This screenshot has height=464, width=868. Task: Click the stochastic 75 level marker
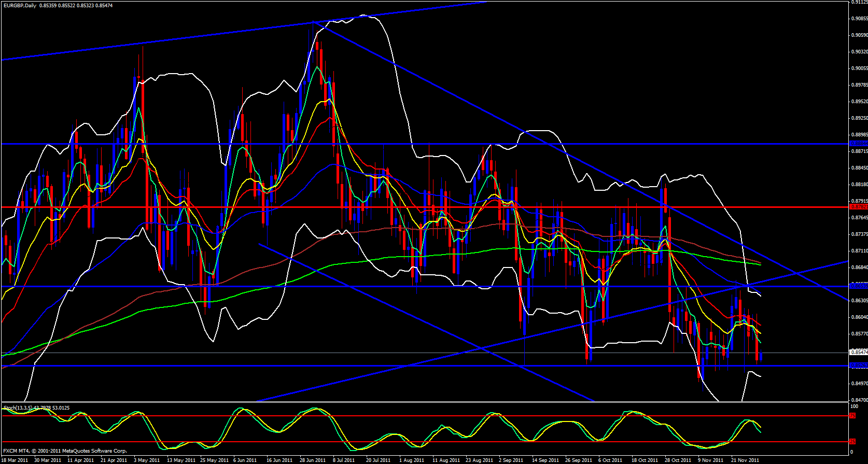coord(853,416)
